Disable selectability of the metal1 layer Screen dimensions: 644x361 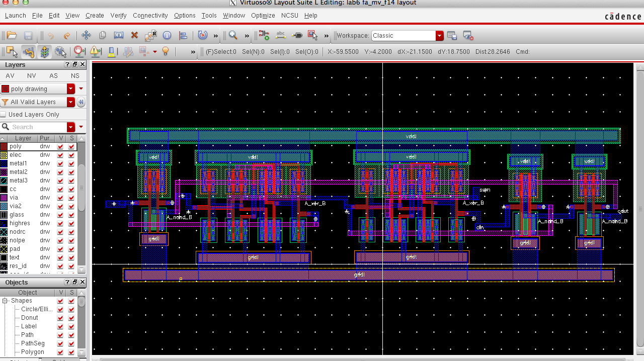coord(71,163)
